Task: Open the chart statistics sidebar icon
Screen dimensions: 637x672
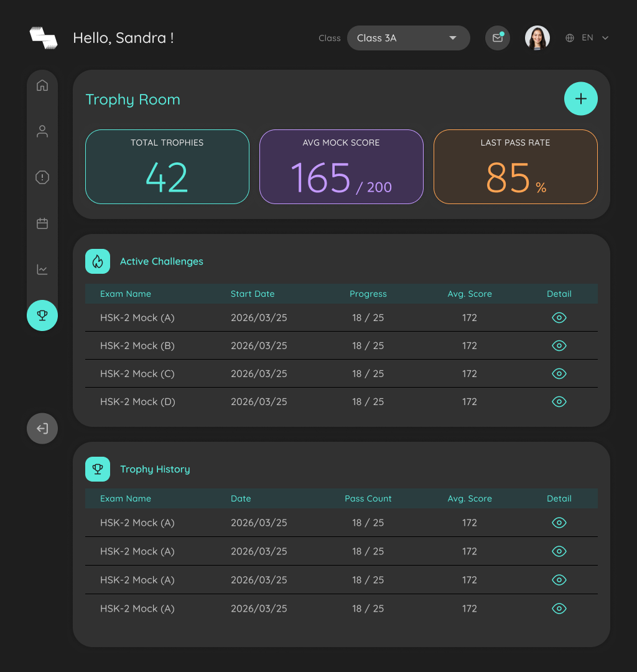Action: (x=42, y=269)
